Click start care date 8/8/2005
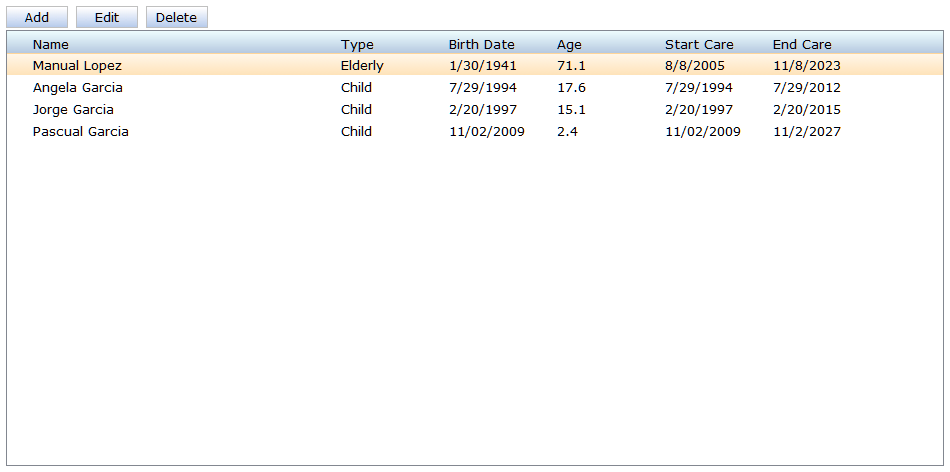The width and height of the screenshot is (950, 472). (695, 66)
